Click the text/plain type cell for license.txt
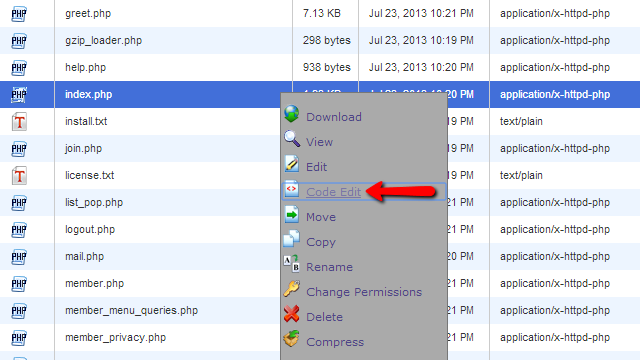 (x=521, y=175)
